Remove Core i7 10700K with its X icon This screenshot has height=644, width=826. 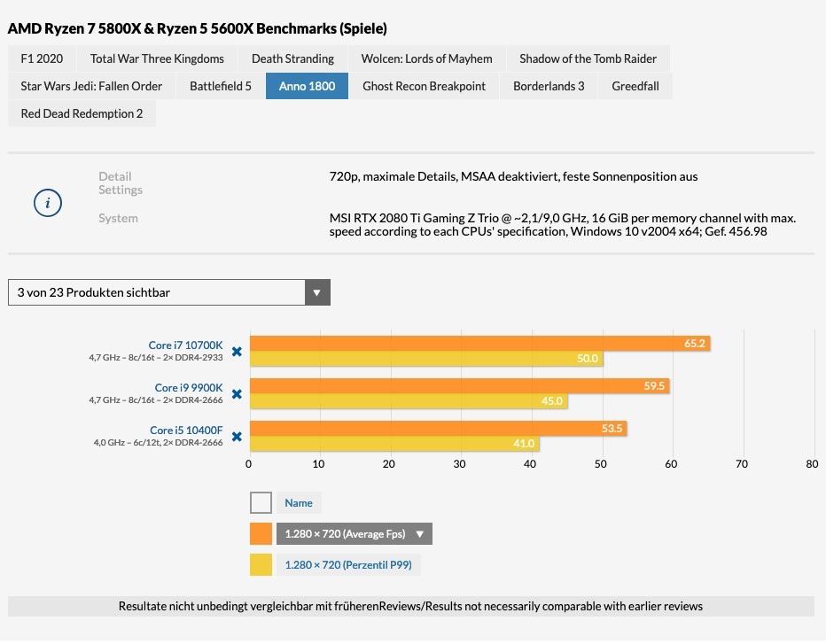coord(237,351)
